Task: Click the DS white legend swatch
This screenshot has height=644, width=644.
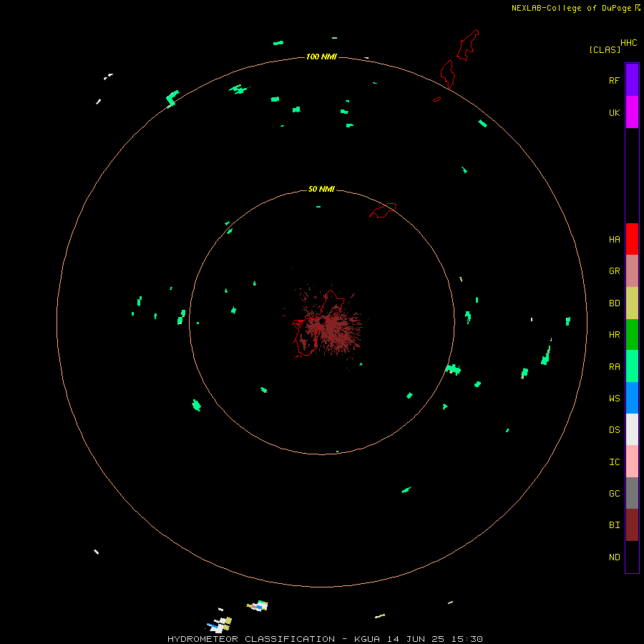Action: 632,429
